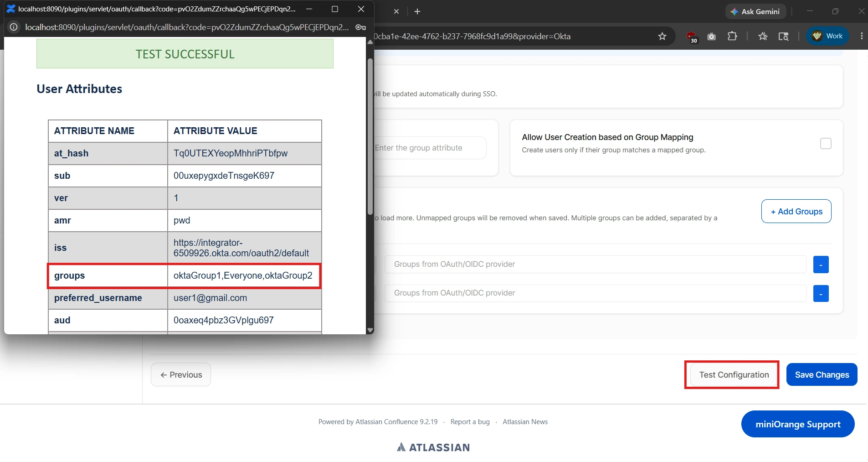
Task: Minimize the OAuth callback popup window
Action: point(309,9)
